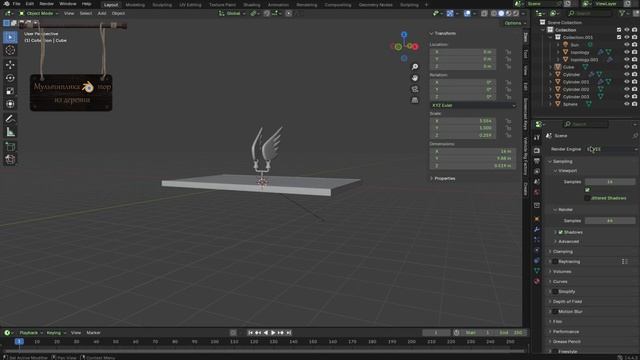Select the 3D Cursor tool
Screen dimensions: 640x360
point(10,50)
